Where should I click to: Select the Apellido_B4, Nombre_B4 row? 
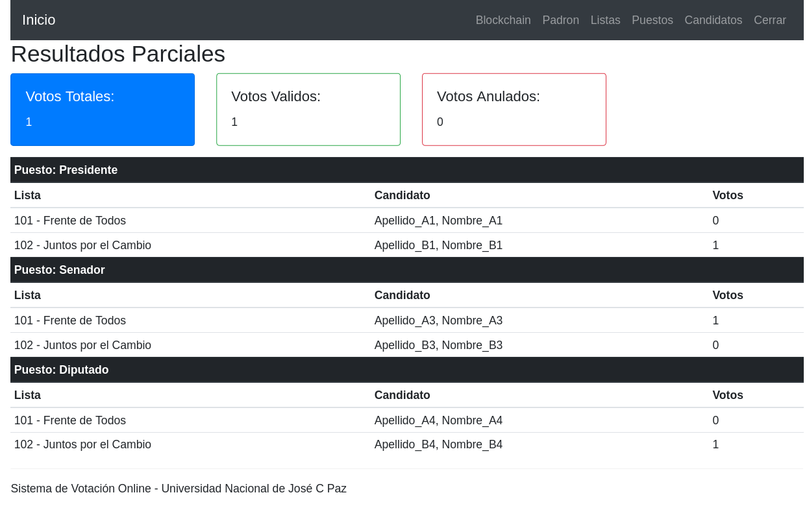point(438,444)
